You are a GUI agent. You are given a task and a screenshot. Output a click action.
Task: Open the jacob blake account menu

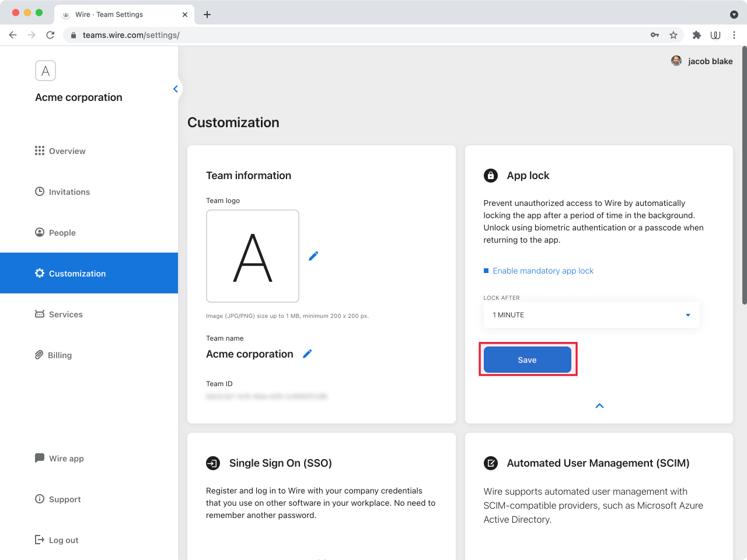[702, 61]
